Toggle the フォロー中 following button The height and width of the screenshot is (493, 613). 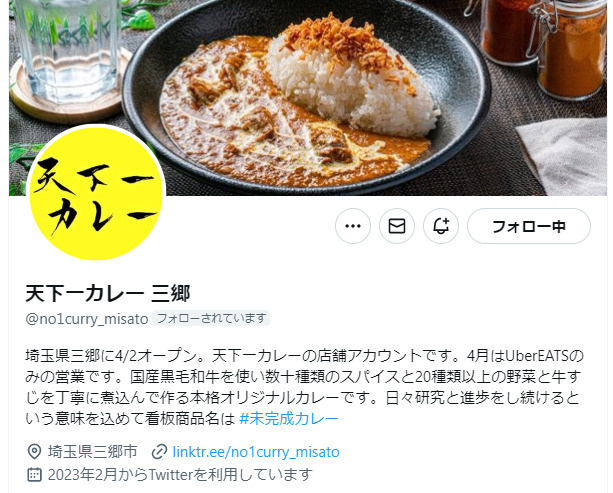529,226
